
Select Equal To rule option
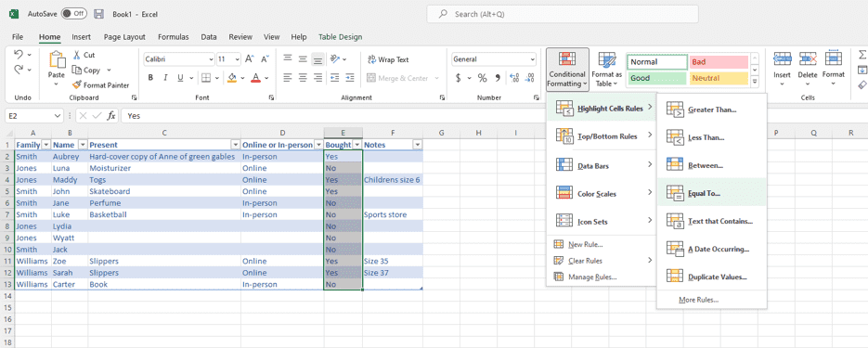coord(712,193)
